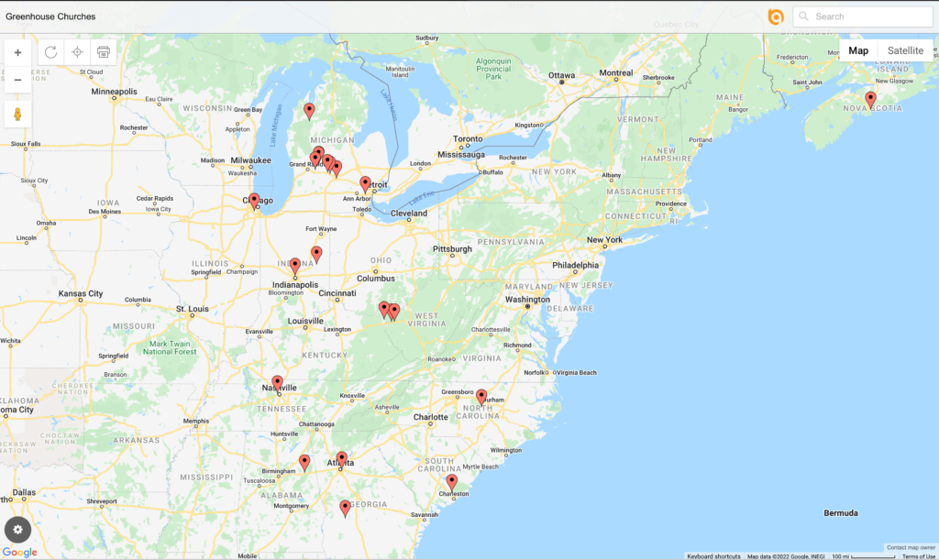Click the Milwaukee city label
The width and height of the screenshot is (939, 560).
tap(251, 160)
